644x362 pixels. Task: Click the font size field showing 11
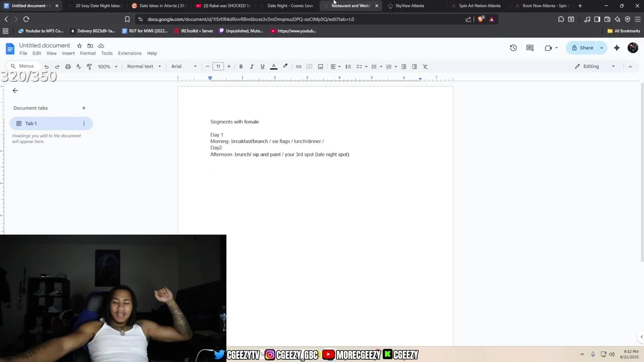click(218, 66)
